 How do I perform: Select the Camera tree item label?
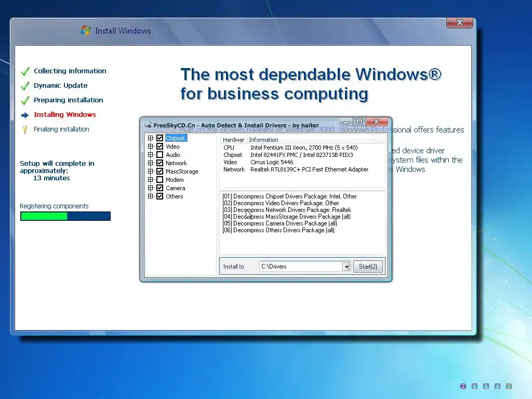176,188
